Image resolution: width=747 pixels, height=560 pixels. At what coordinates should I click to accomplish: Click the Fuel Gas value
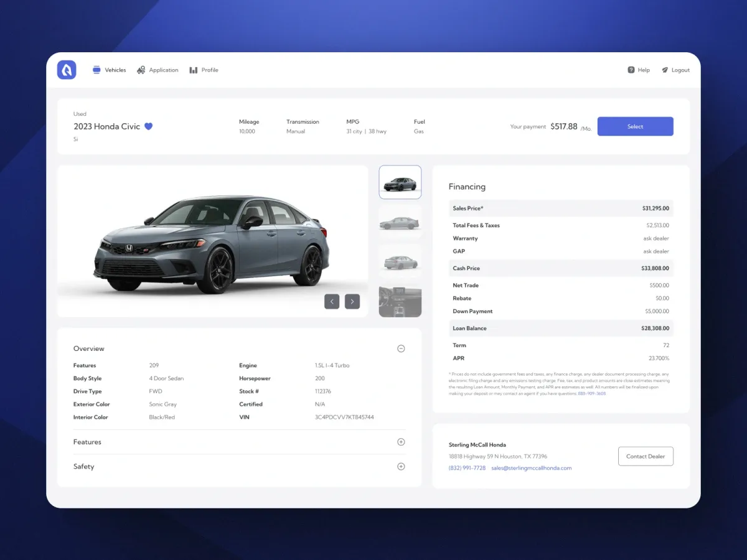419,131
